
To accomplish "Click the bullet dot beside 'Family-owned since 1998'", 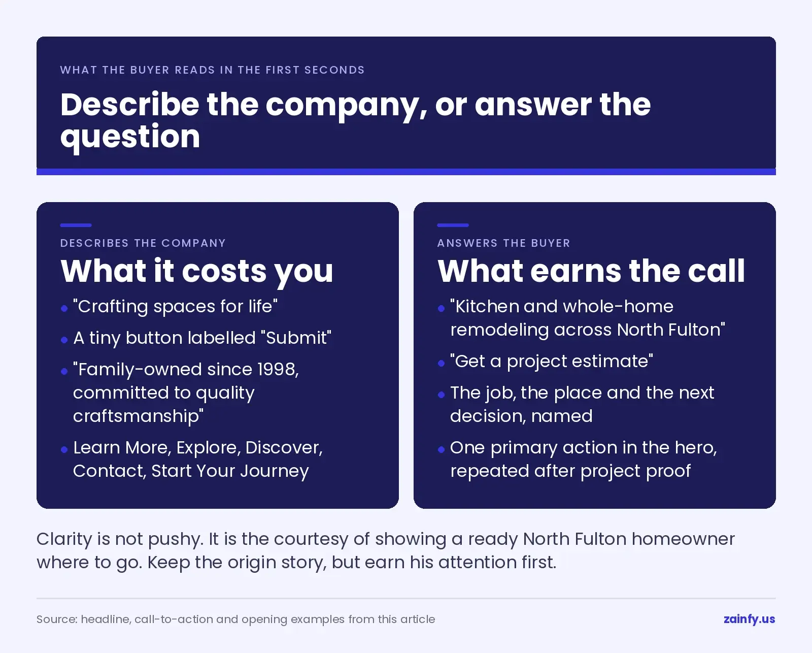I will [64, 371].
